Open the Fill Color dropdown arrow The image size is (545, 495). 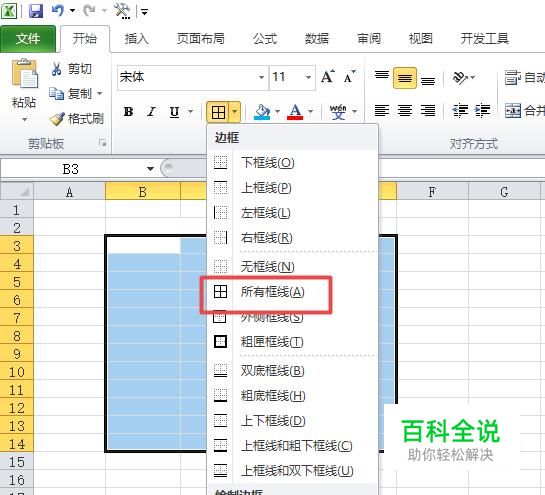(x=277, y=112)
